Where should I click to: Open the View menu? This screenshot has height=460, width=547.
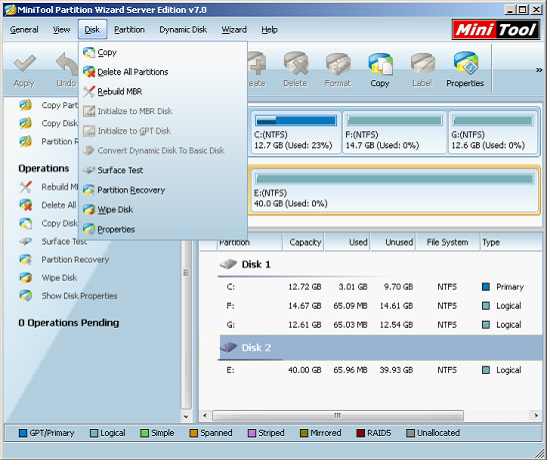pos(61,30)
